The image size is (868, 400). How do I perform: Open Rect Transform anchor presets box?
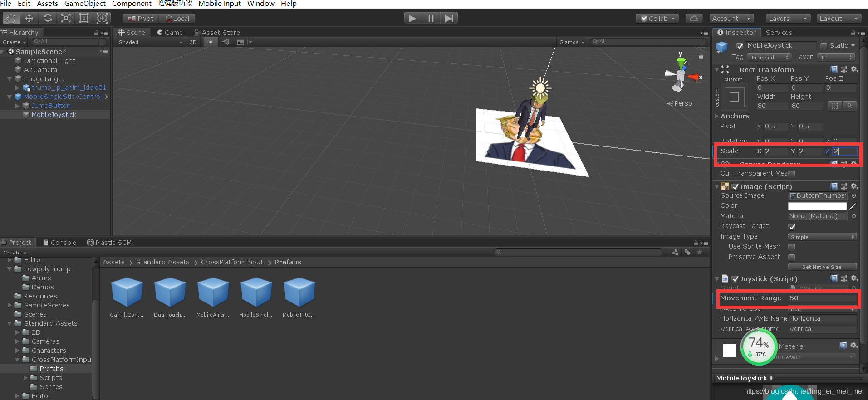click(734, 97)
